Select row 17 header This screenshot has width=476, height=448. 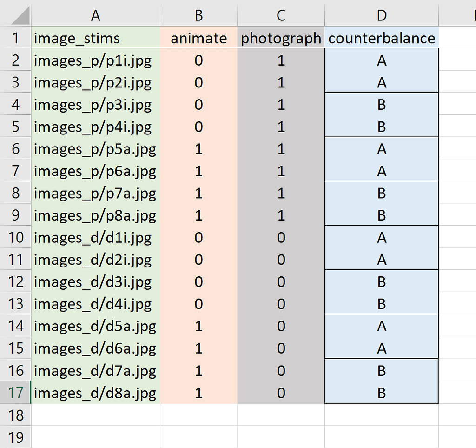(x=15, y=393)
